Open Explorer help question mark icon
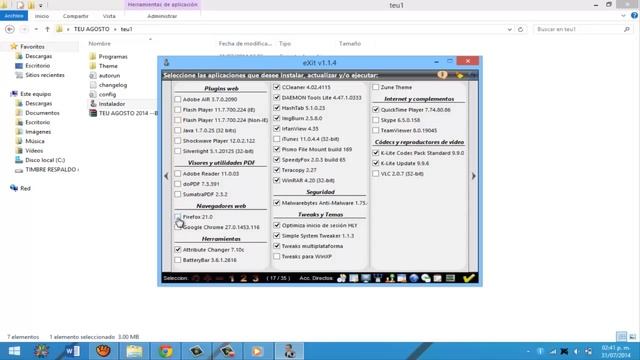The image size is (640, 360). coord(634,16)
